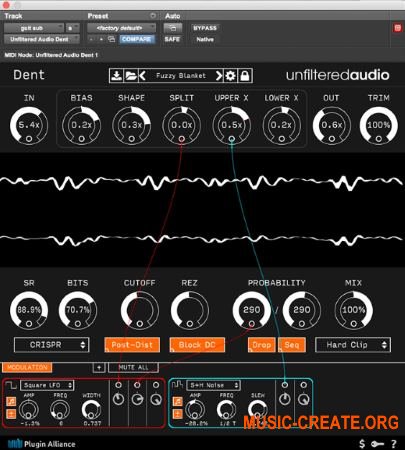
Task: Click the Native button
Action: 205,39
